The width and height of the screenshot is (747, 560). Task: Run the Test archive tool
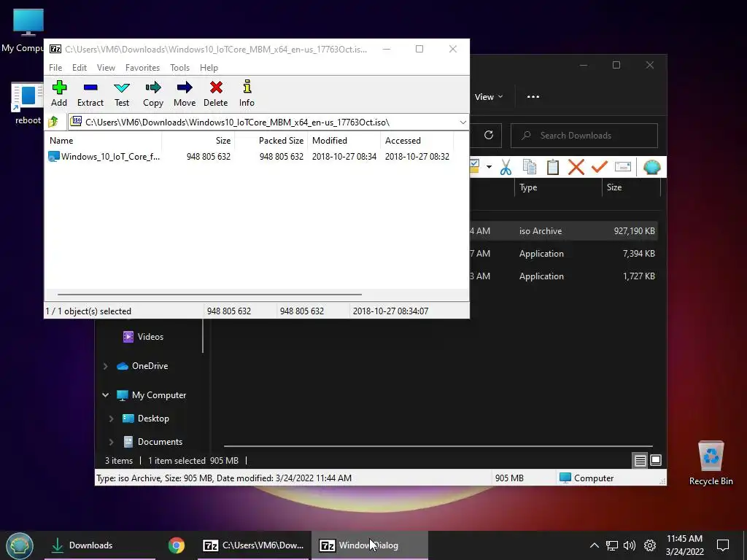122,93
